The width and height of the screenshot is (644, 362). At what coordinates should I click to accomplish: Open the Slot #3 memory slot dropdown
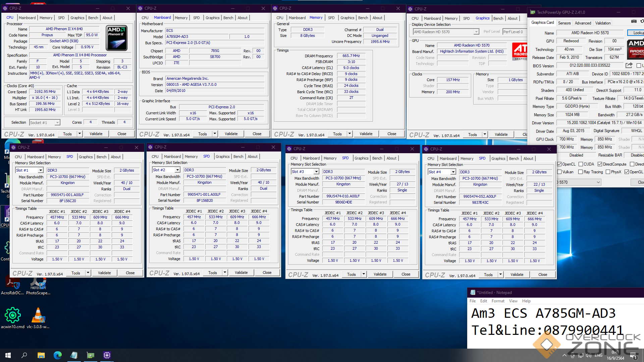point(316,172)
